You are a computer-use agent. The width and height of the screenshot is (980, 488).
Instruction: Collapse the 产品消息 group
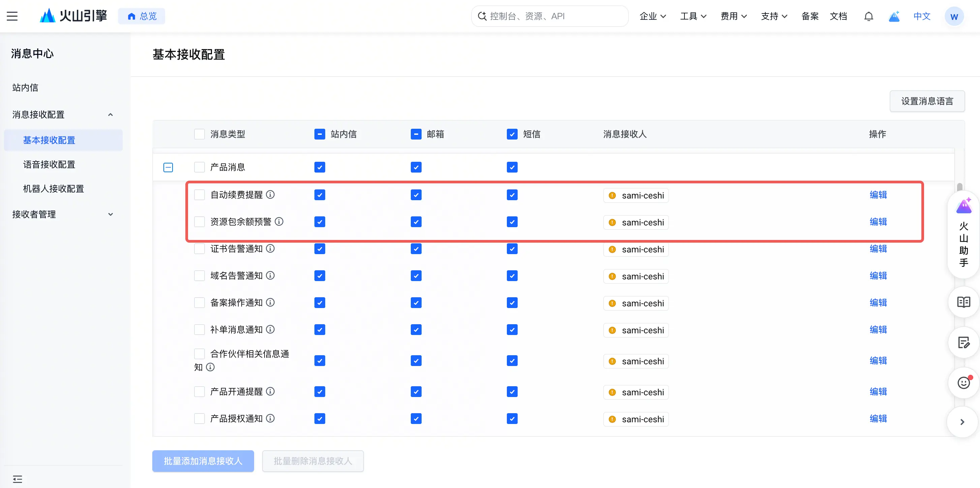click(x=168, y=167)
